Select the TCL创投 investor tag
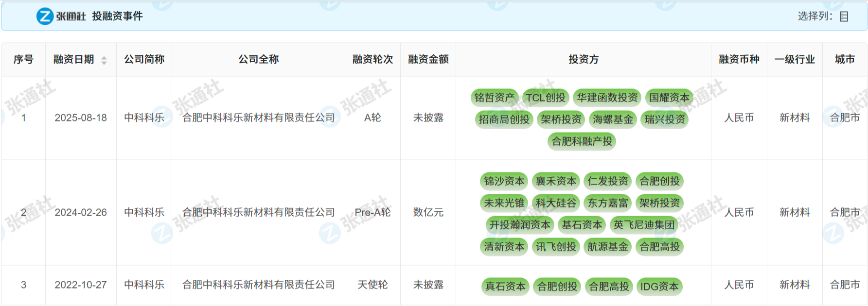 [x=546, y=98]
